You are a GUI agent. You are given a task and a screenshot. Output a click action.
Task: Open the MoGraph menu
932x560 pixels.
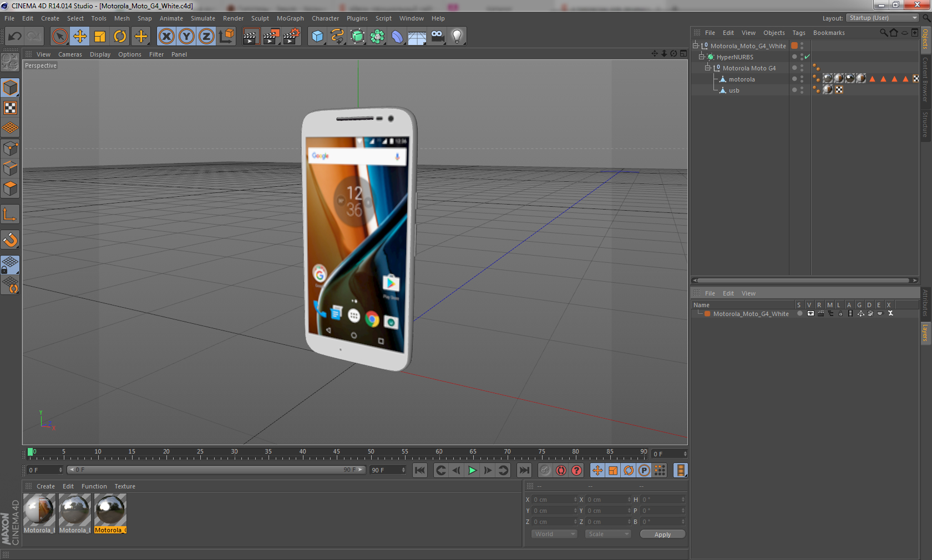pos(290,18)
